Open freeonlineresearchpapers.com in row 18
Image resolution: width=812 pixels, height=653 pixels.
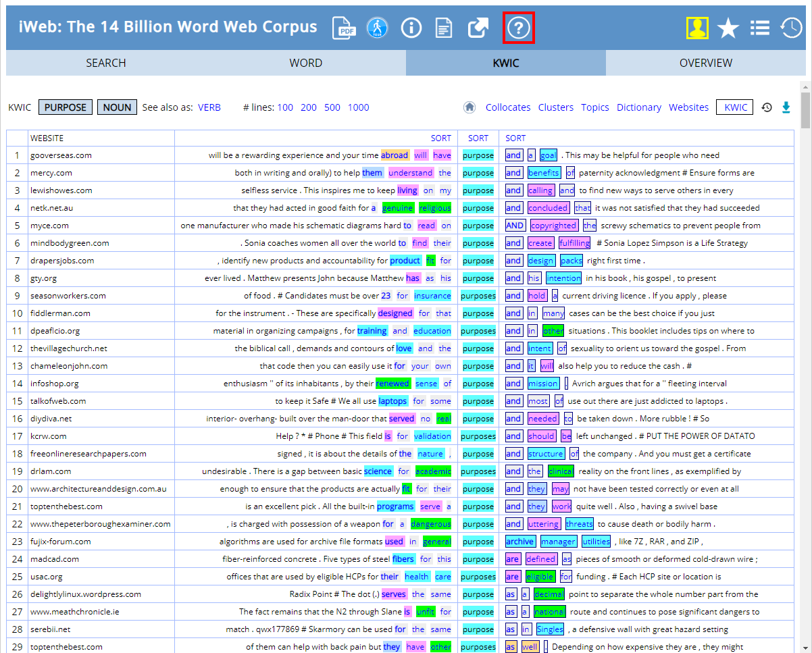[88, 454]
